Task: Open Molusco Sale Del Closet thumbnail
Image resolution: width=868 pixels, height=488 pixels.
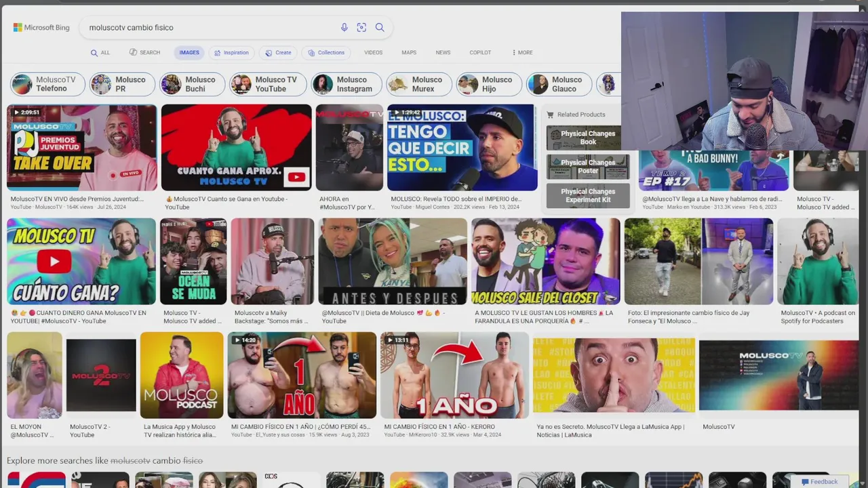Action: coord(546,261)
